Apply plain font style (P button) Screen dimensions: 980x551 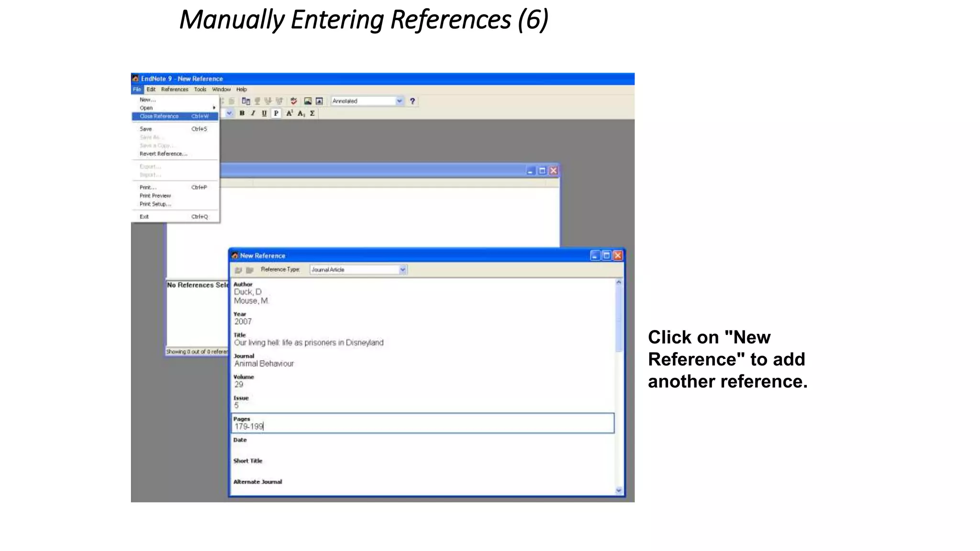(276, 113)
